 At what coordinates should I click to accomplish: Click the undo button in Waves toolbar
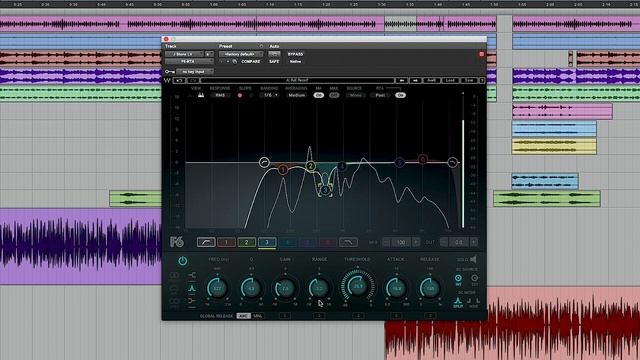[179, 80]
